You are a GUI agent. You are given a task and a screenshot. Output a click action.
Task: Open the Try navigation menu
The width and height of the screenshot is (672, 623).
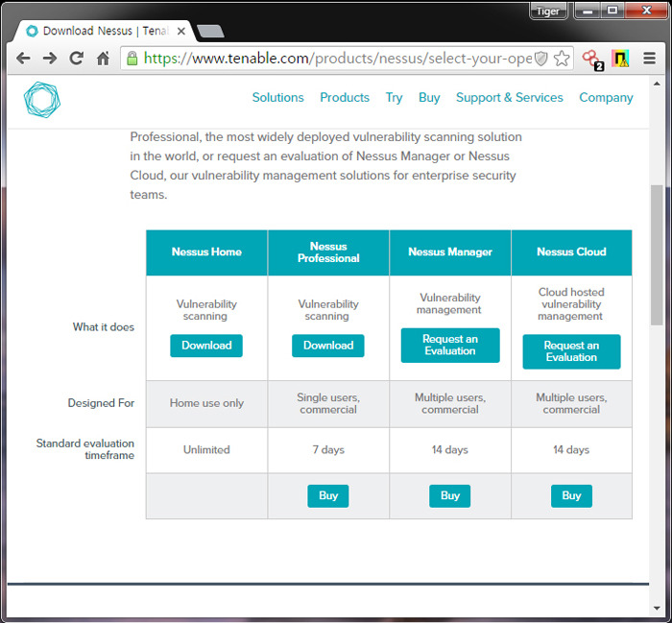coord(394,98)
